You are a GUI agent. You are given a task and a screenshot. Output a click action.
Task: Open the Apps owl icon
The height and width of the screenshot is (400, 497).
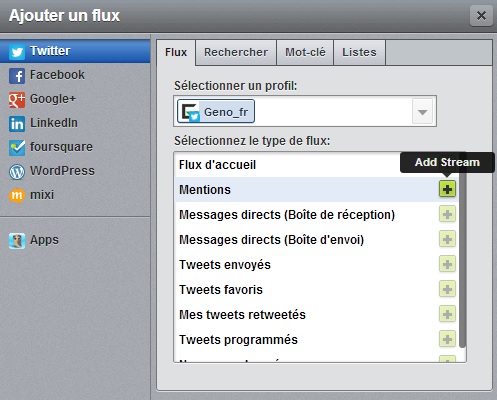[17, 241]
